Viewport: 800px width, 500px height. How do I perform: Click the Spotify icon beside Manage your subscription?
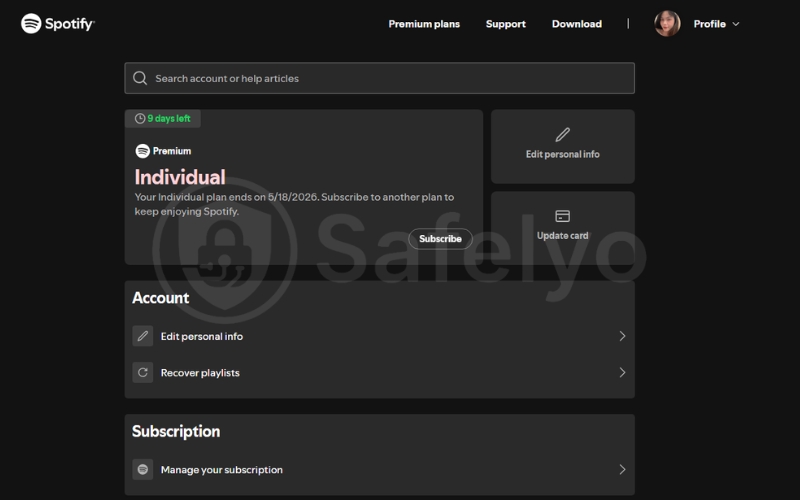[x=143, y=469]
